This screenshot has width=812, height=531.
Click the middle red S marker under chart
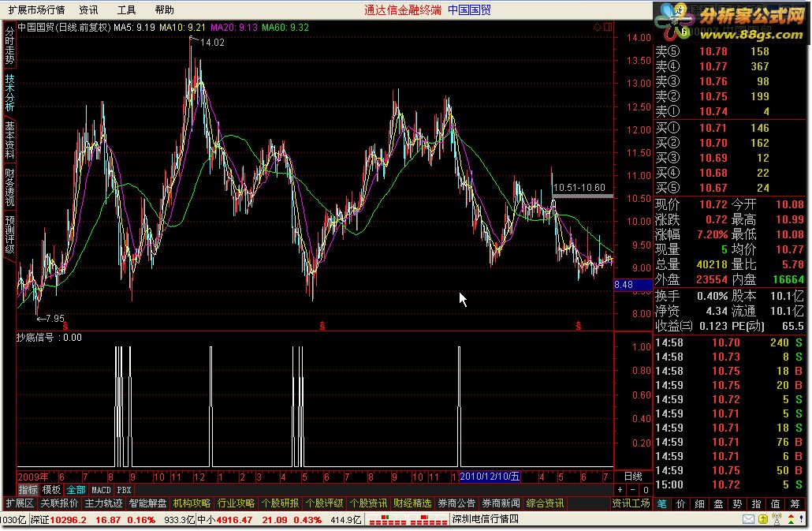pyautogui.click(x=322, y=326)
